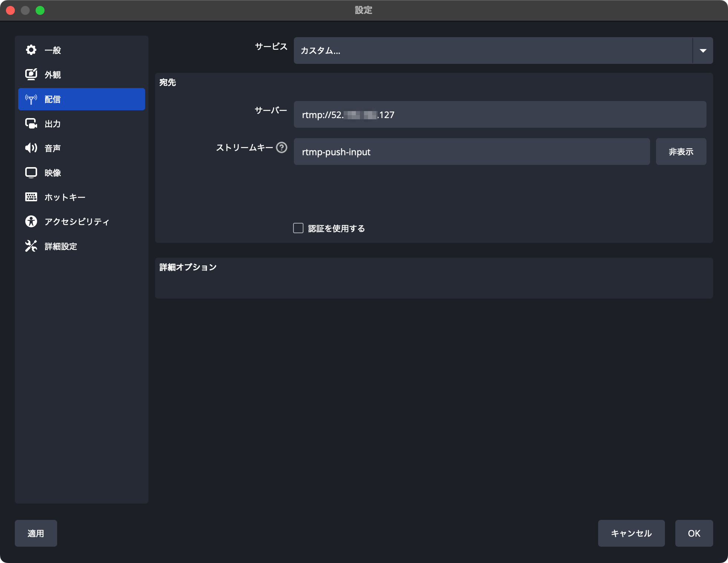Screen dimensions: 728x563
Task: Confirm settings with the OK button
Action: click(x=694, y=533)
